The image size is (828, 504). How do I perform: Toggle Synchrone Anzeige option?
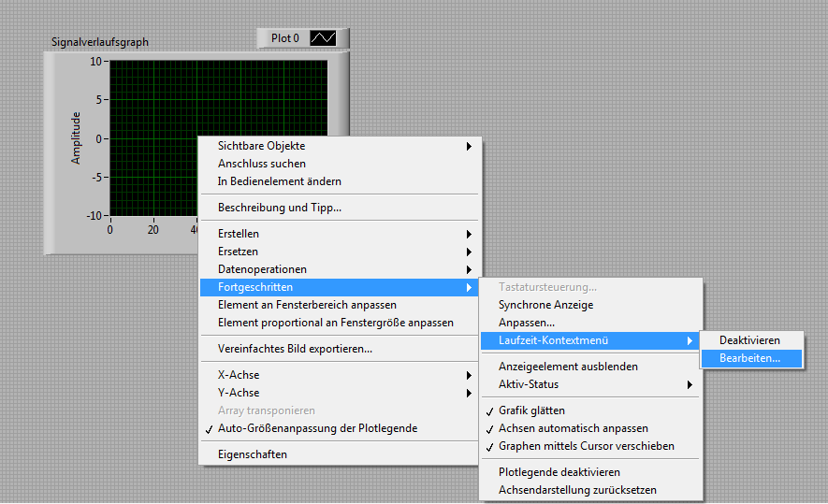(590, 305)
